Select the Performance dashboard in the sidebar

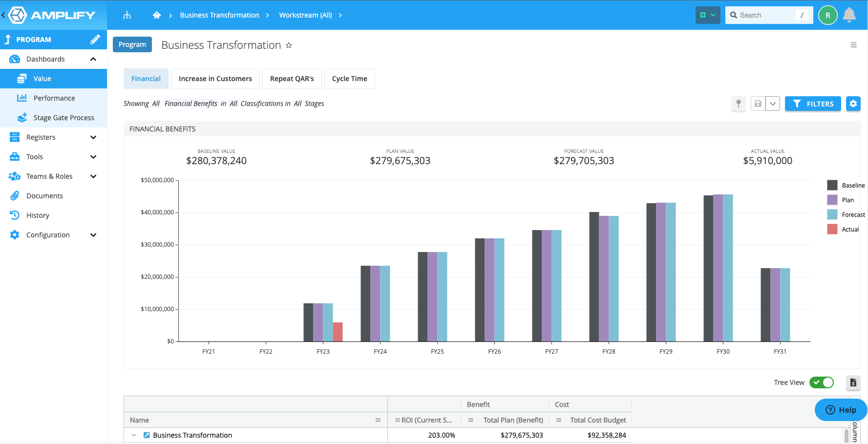coord(54,98)
